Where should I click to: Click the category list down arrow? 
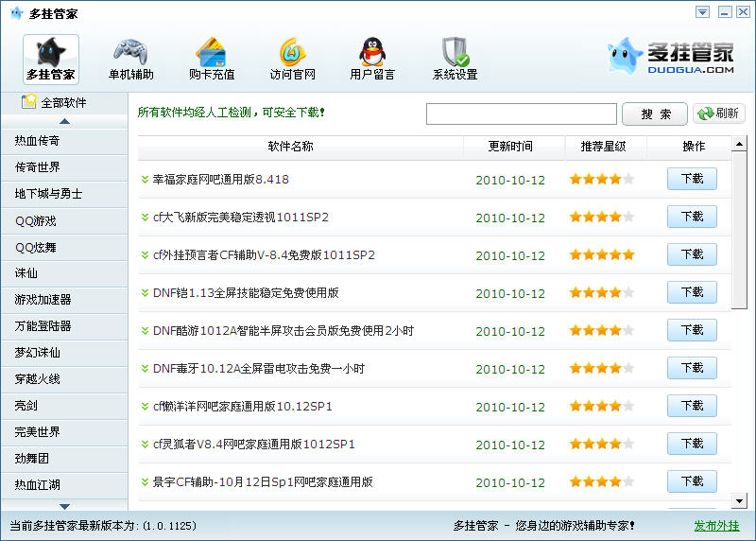64,506
